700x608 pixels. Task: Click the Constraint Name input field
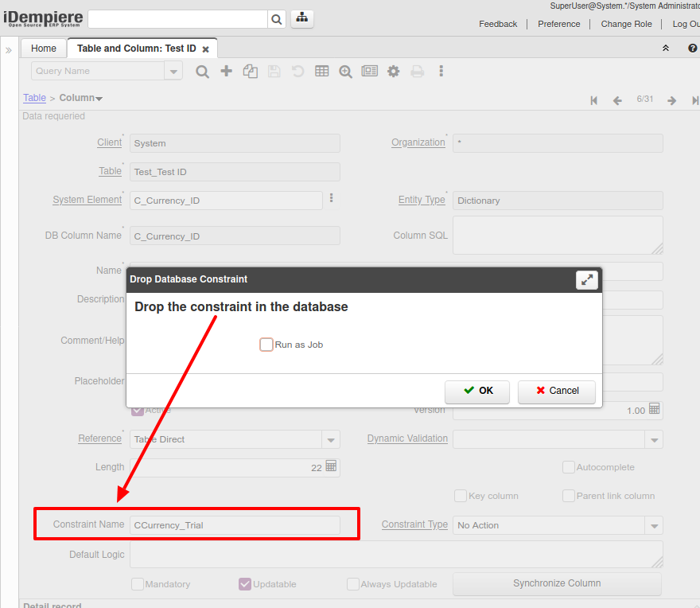pyautogui.click(x=235, y=525)
